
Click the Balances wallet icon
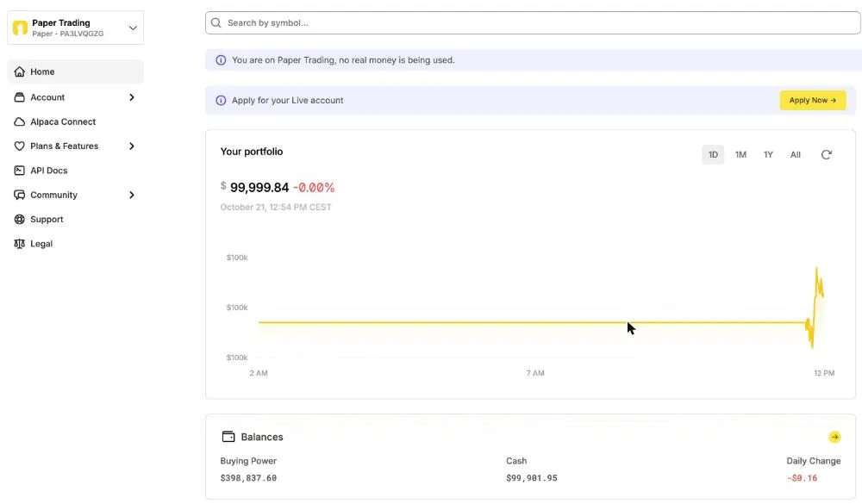click(x=228, y=437)
